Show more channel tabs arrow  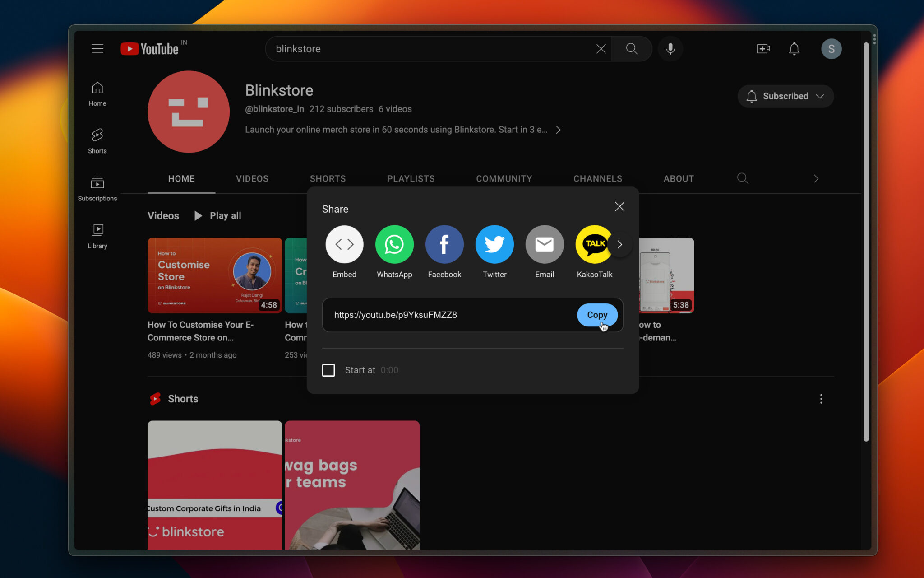816,179
